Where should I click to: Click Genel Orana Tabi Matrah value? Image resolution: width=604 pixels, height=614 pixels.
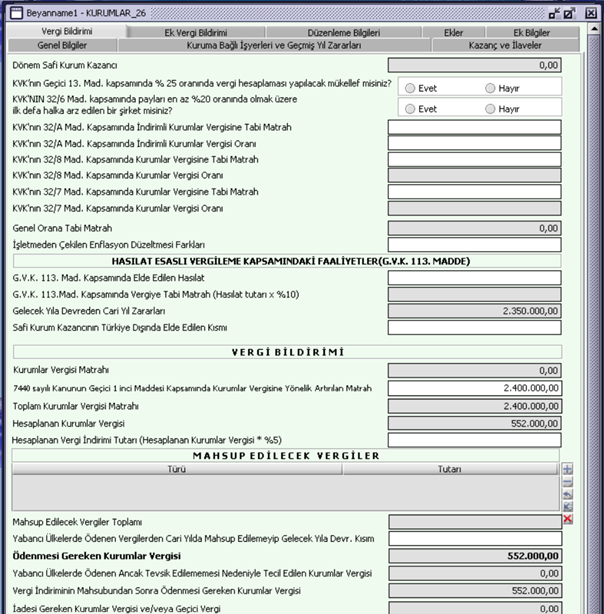point(474,228)
